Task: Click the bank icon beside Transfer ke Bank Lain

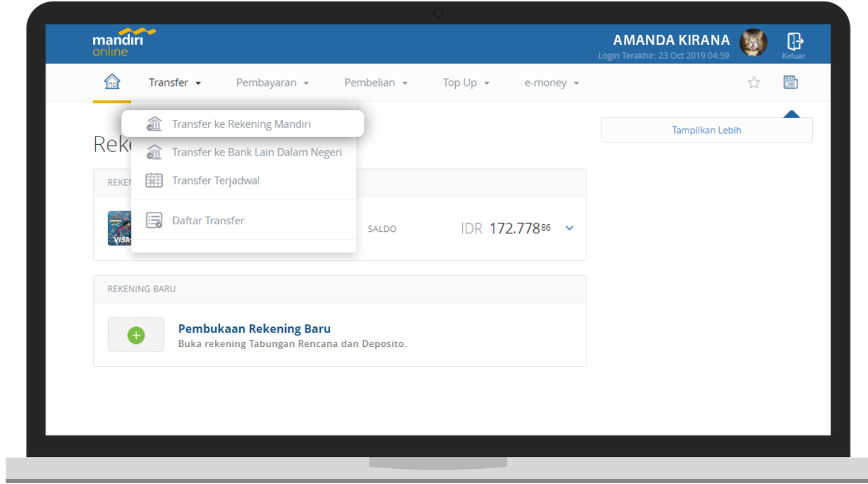Action: (154, 152)
